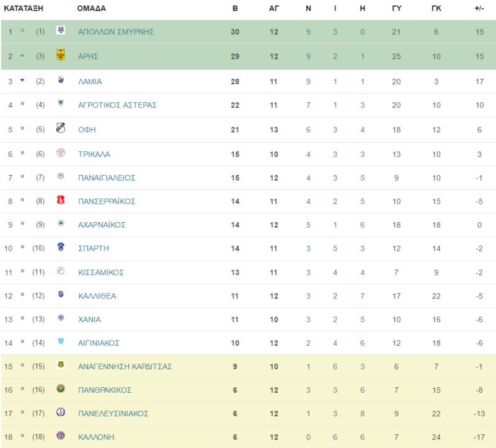Click the ΑΠΟΛΛΩΝ ΣΜΥΡΝΗΣ team crest
The height and width of the screenshot is (448, 496).
pos(60,30)
